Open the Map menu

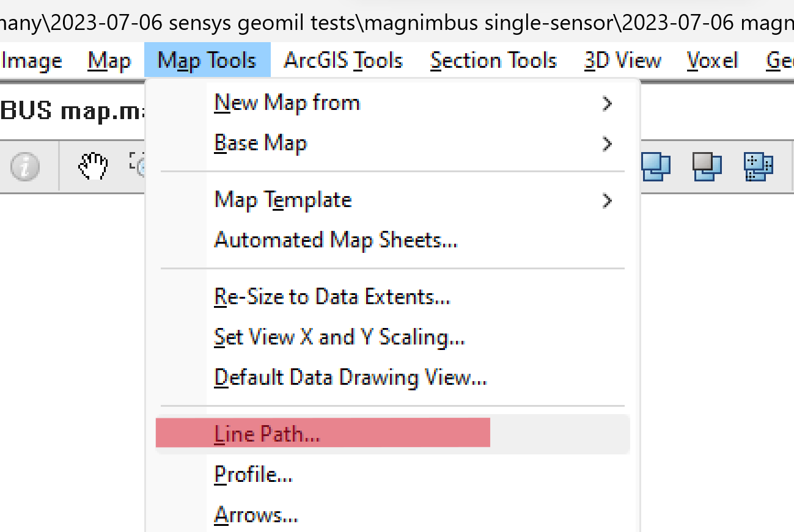[x=109, y=60]
